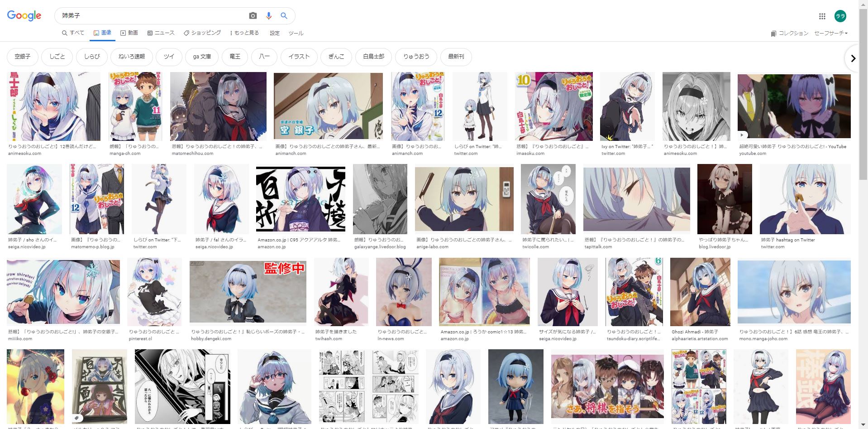868x429 pixels.
Task: Open the ララ account avatar
Action: [840, 16]
